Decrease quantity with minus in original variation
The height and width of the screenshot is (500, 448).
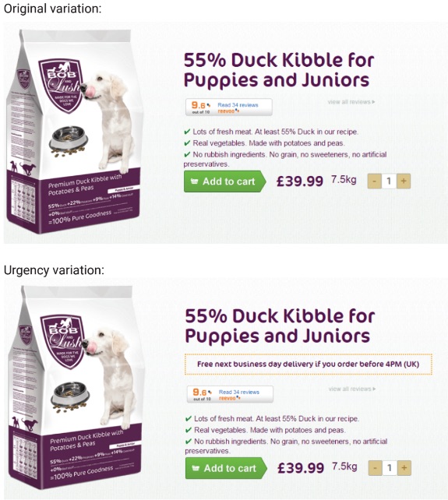coord(374,181)
